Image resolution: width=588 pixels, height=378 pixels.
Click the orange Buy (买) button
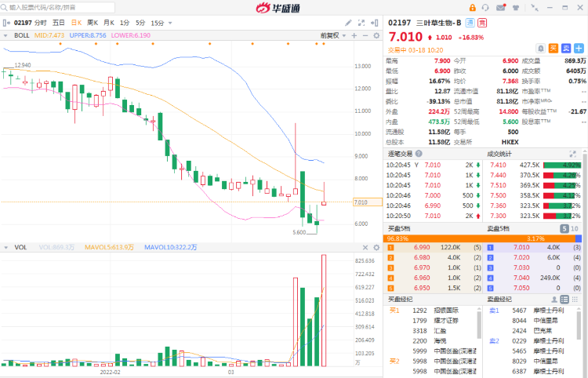554,49
